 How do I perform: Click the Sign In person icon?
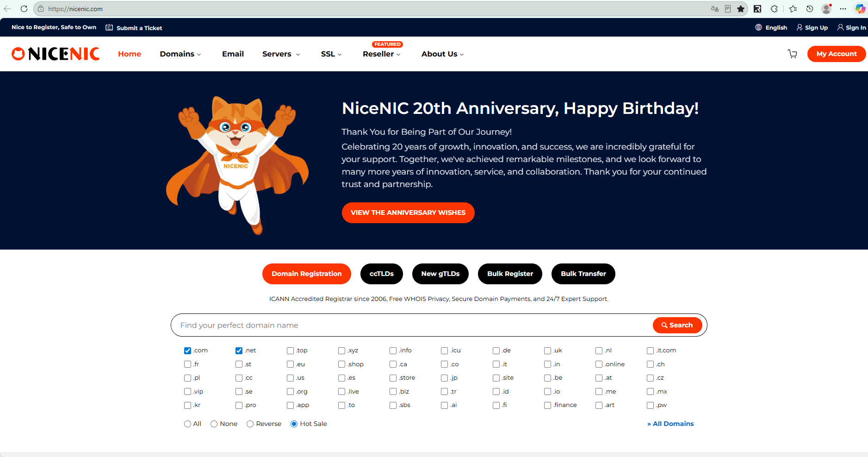840,27
